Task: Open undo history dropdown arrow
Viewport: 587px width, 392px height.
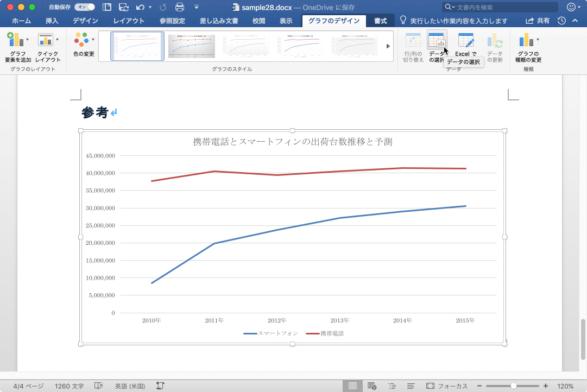Action: click(x=150, y=7)
